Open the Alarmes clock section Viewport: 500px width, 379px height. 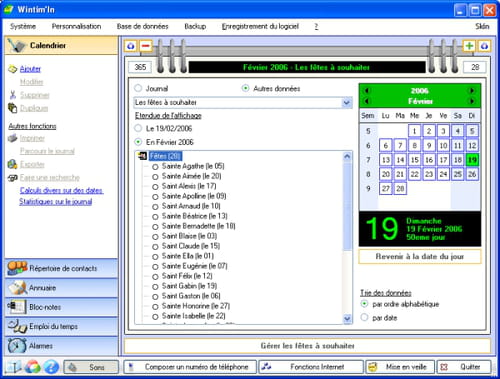[62, 346]
